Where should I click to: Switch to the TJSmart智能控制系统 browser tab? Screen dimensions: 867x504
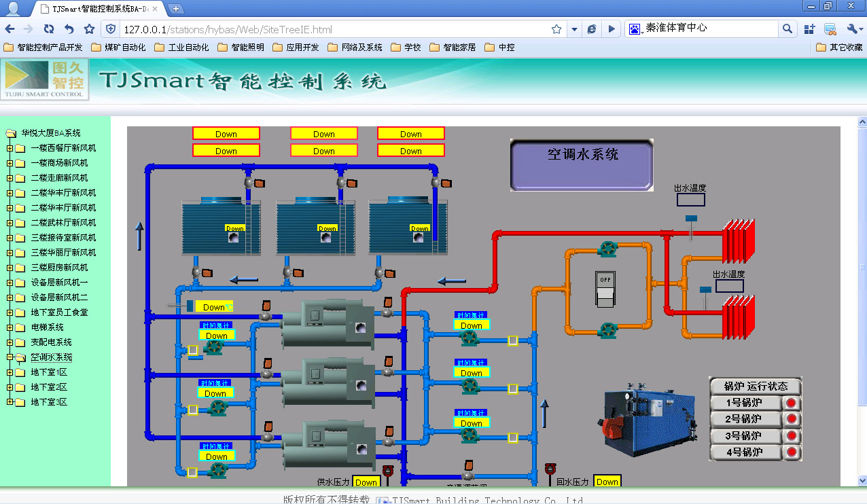99,9
